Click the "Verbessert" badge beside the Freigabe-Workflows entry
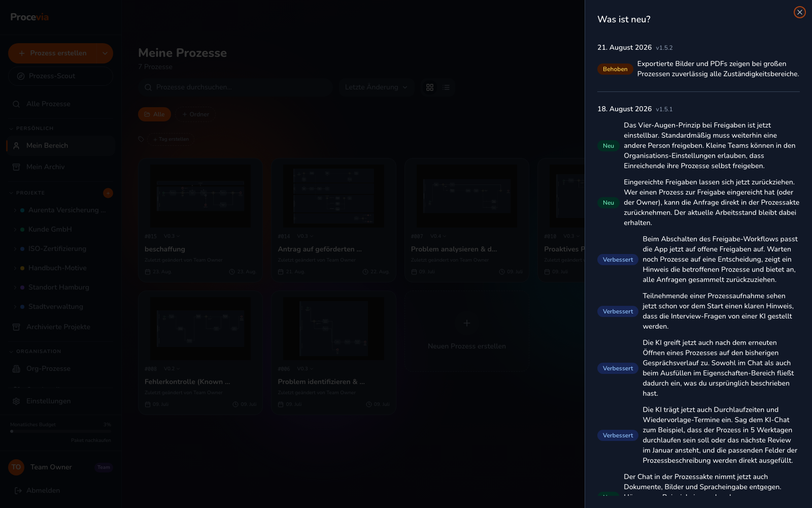 point(618,260)
